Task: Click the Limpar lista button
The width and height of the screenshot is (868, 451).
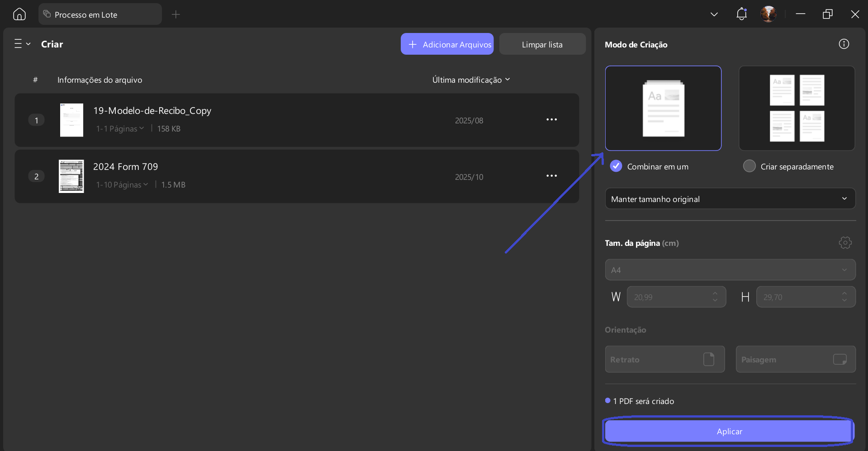Action: tap(542, 44)
